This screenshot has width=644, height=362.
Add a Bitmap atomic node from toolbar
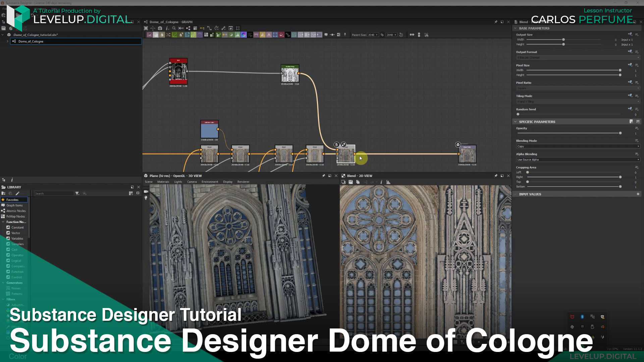tap(149, 35)
